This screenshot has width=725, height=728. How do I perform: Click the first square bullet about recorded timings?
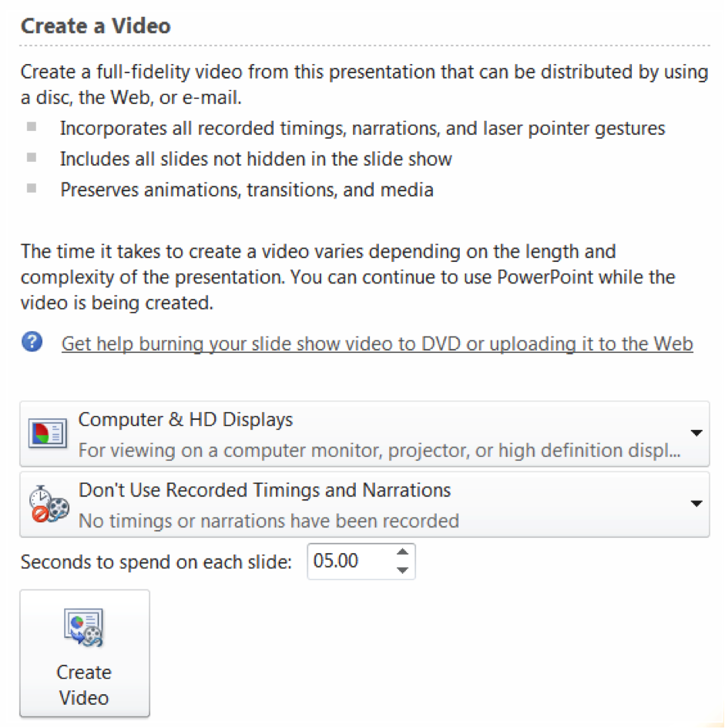(x=32, y=127)
